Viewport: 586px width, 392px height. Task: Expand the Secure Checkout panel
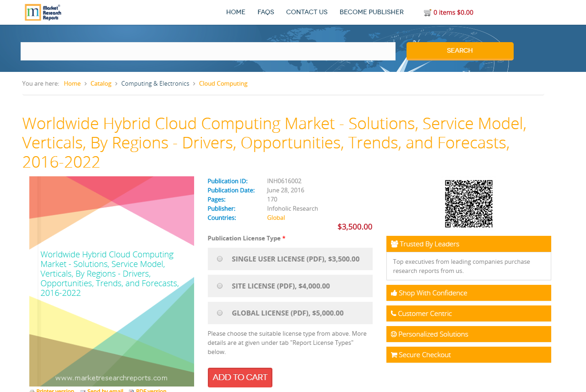coord(469,355)
